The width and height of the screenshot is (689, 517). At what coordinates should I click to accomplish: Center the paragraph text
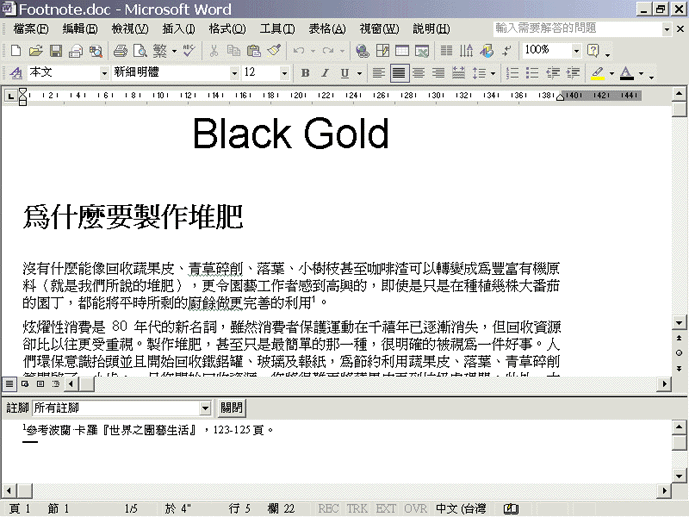pos(418,72)
